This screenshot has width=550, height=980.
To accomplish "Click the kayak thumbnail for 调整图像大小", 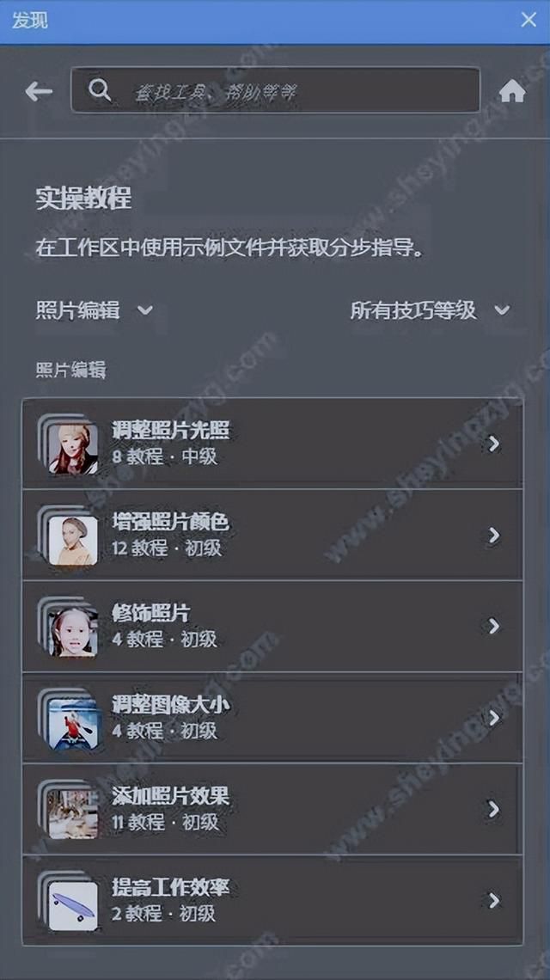I will [73, 723].
